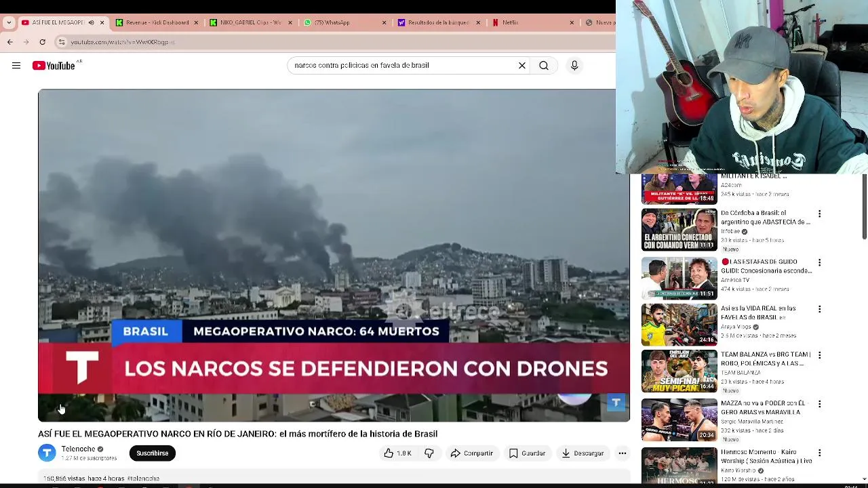
Task: Open De Córdoba a Brasil video thumbnail
Action: coord(679,230)
